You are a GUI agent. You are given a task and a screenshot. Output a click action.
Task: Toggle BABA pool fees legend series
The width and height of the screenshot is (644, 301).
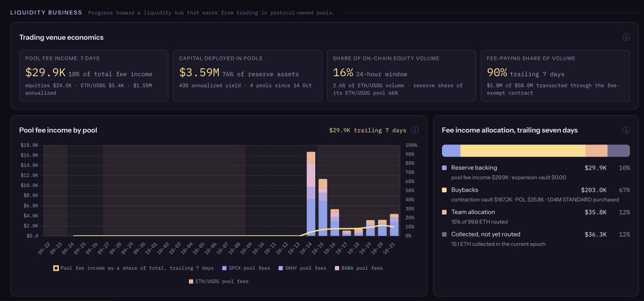(359, 268)
